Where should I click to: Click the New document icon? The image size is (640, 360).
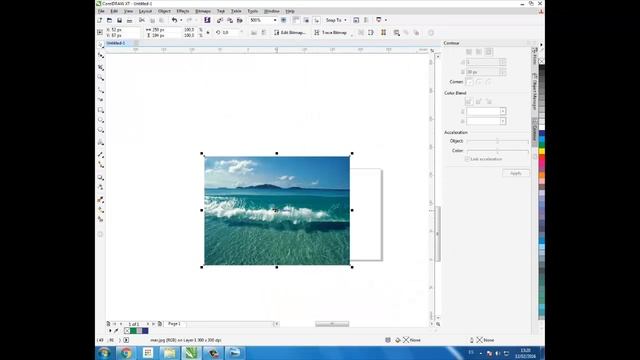pos(100,20)
